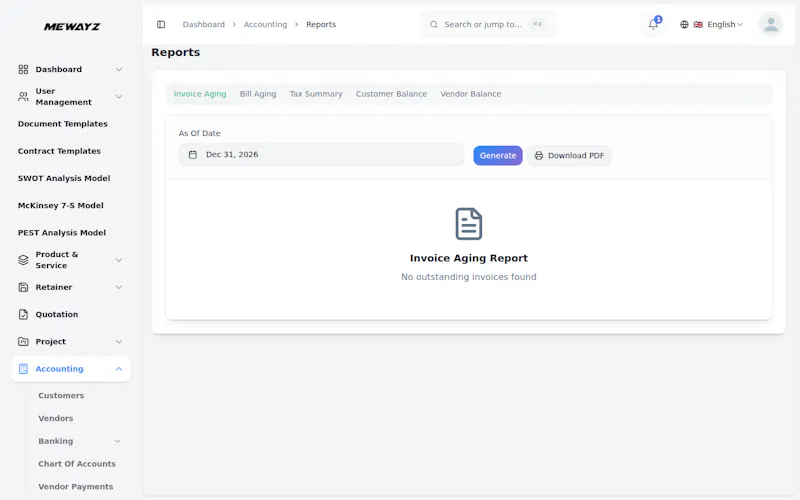Click the MEWAYZ logo
Viewport: 800px width, 500px height.
(x=72, y=27)
